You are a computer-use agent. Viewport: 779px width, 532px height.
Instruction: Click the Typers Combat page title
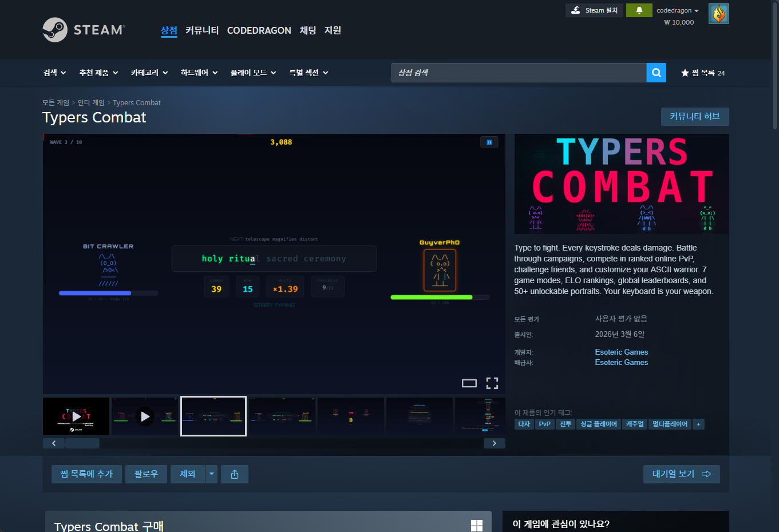point(94,118)
